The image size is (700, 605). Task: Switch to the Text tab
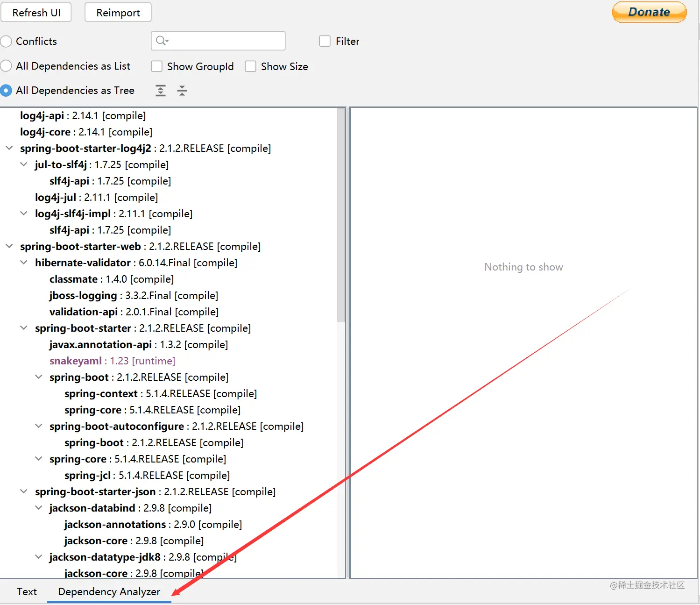click(27, 591)
